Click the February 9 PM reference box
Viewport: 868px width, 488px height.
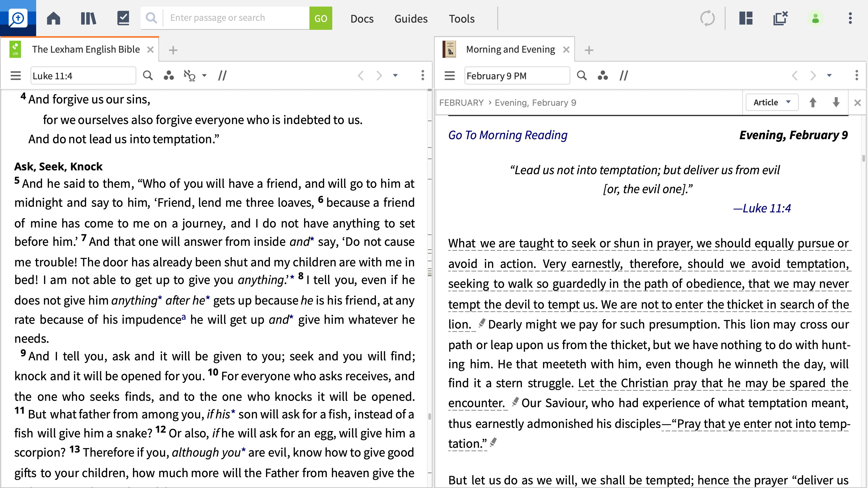[x=517, y=75]
